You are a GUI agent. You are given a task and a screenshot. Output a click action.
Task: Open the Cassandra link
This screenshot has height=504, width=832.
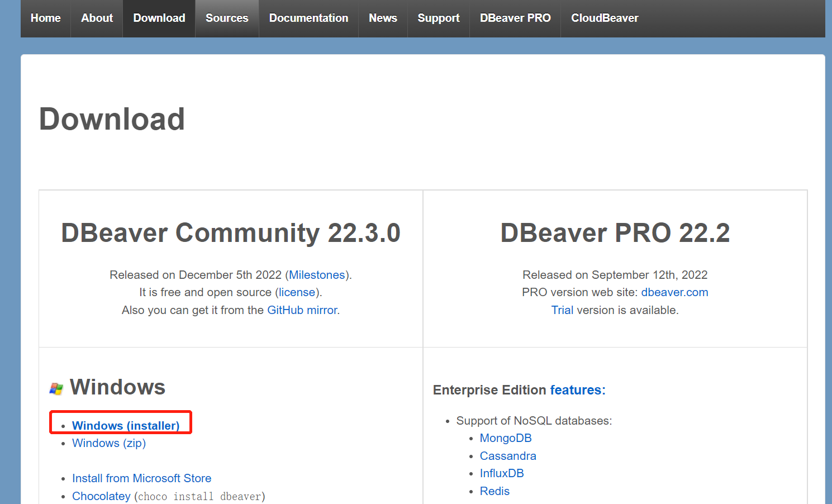508,456
